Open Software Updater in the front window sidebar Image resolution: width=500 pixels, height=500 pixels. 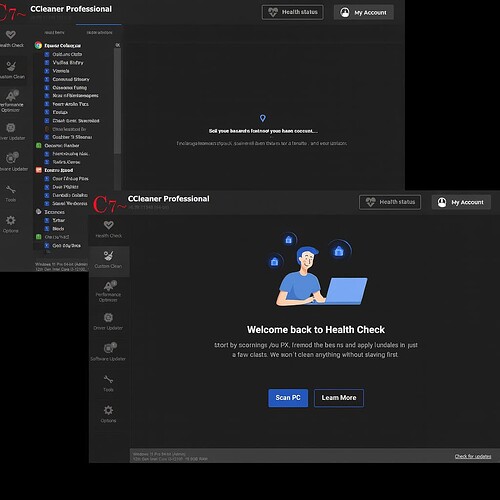tap(108, 352)
